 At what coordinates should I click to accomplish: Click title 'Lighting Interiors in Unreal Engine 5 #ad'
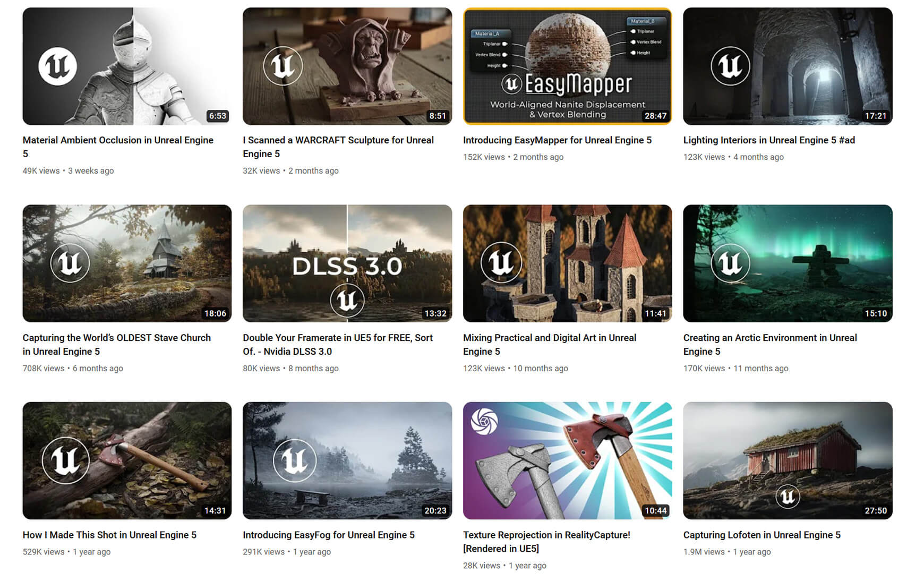click(x=769, y=140)
